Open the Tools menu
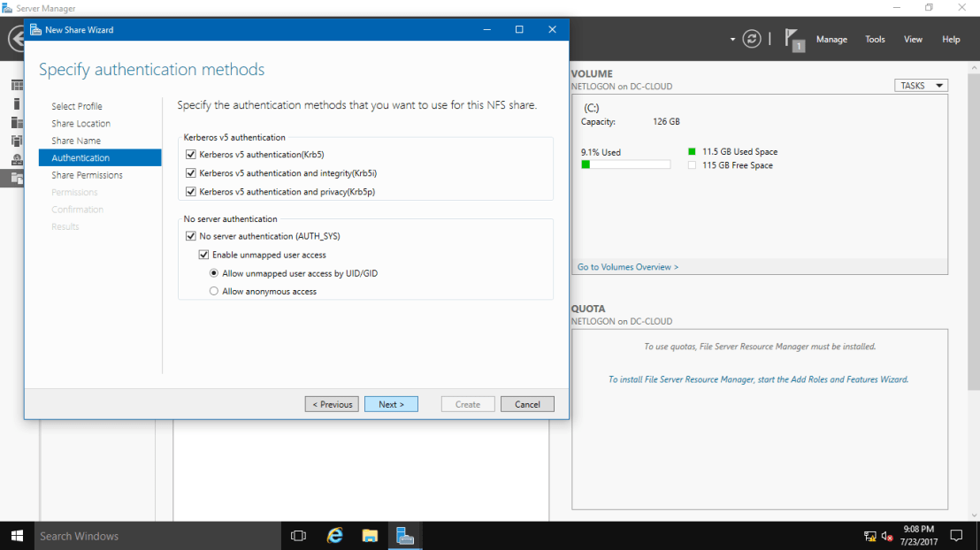The width and height of the screenshot is (980, 550). click(875, 39)
